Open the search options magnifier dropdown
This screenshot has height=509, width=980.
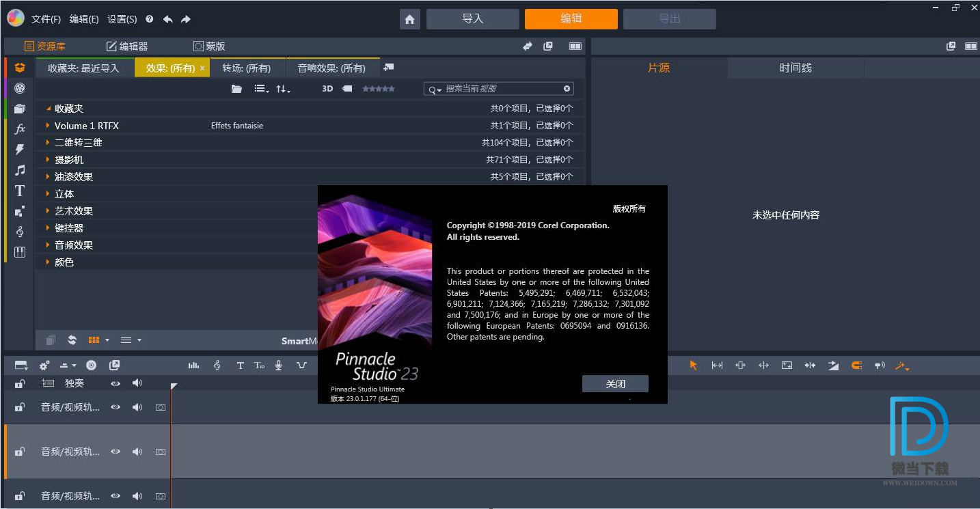point(435,90)
